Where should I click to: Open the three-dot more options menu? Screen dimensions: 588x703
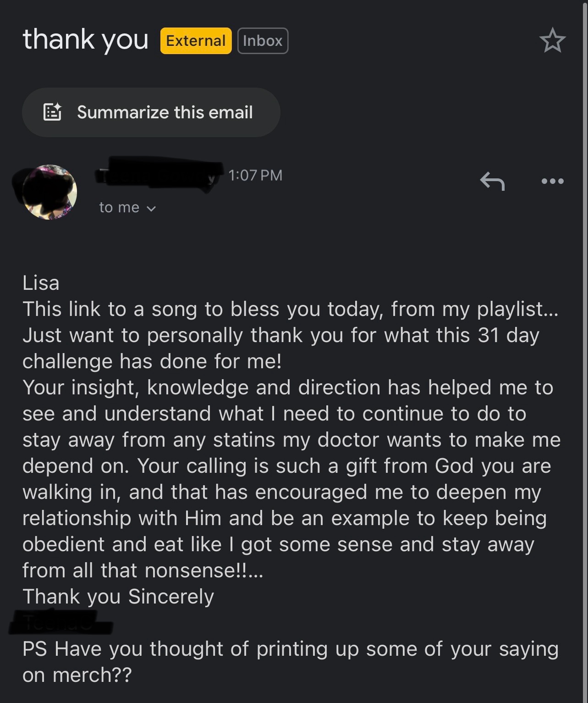point(552,181)
